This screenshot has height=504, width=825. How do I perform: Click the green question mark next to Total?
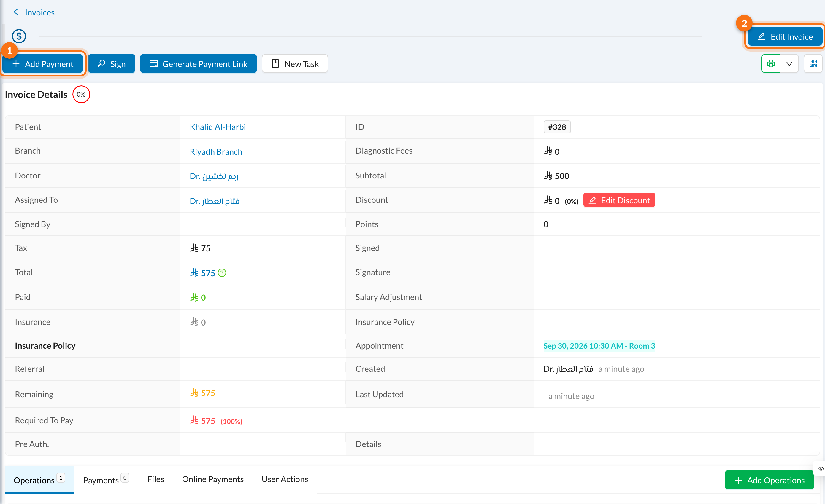(x=222, y=273)
